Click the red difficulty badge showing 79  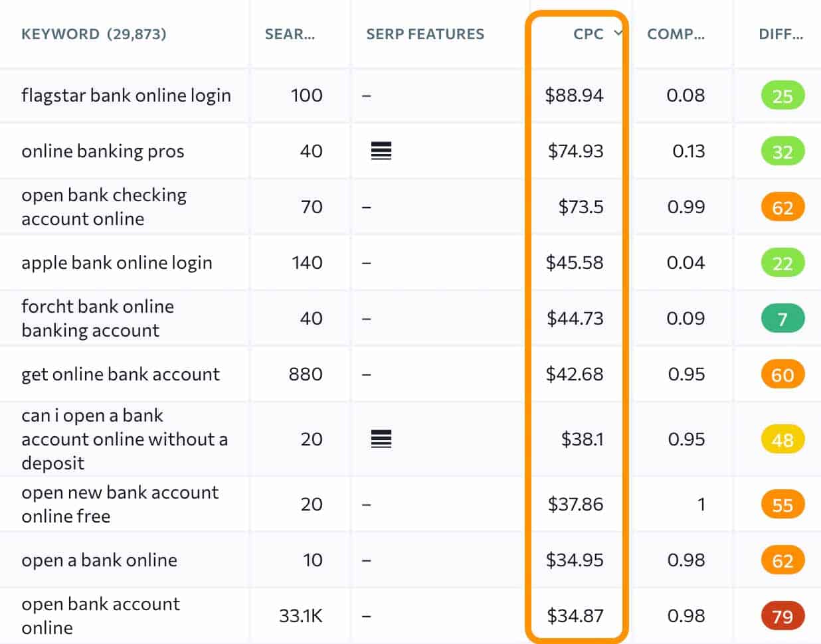pyautogui.click(x=782, y=616)
